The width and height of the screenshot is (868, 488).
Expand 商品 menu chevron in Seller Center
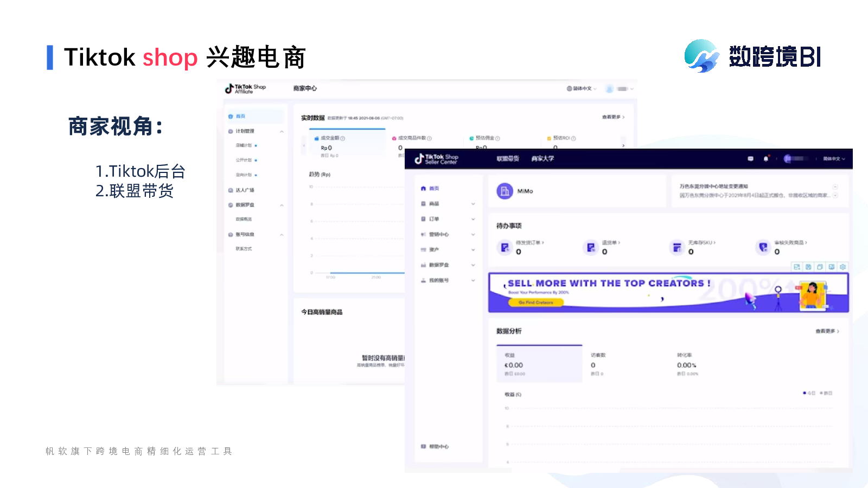coord(473,204)
